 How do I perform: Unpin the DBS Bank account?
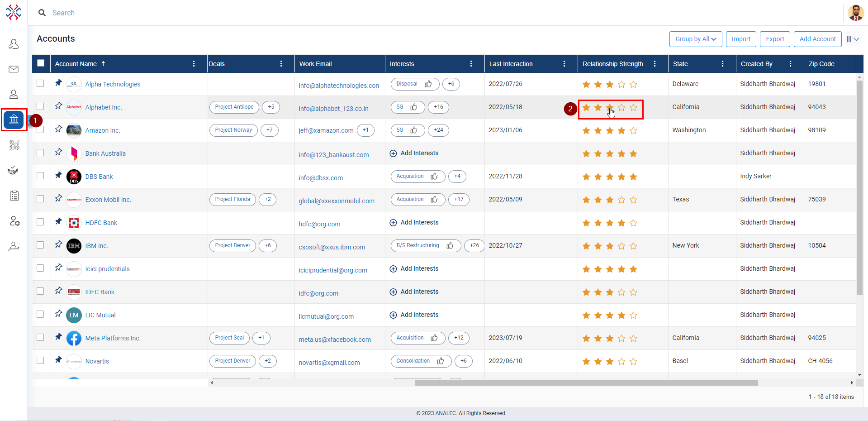pyautogui.click(x=58, y=175)
